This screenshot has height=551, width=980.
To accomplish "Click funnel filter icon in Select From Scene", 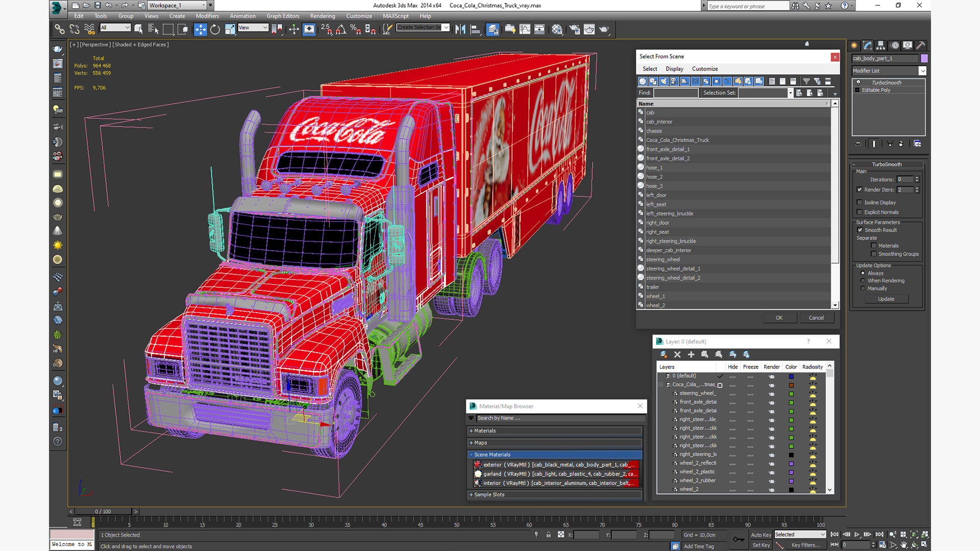I will [806, 82].
